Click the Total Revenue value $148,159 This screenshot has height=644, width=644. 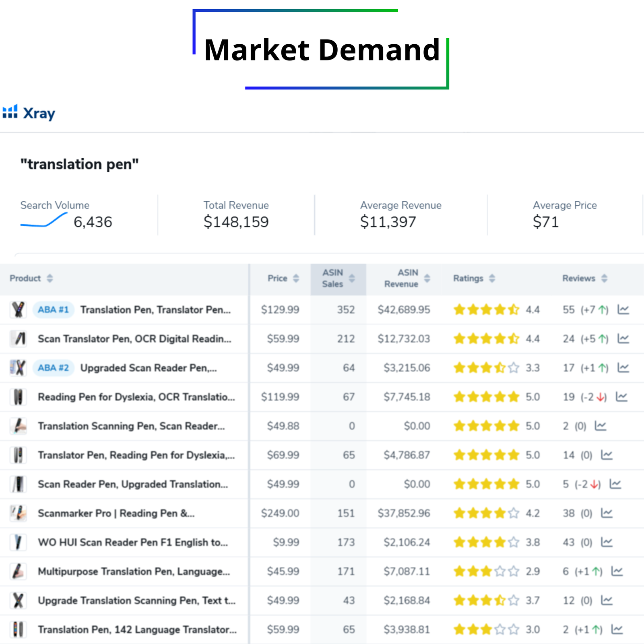236,222
